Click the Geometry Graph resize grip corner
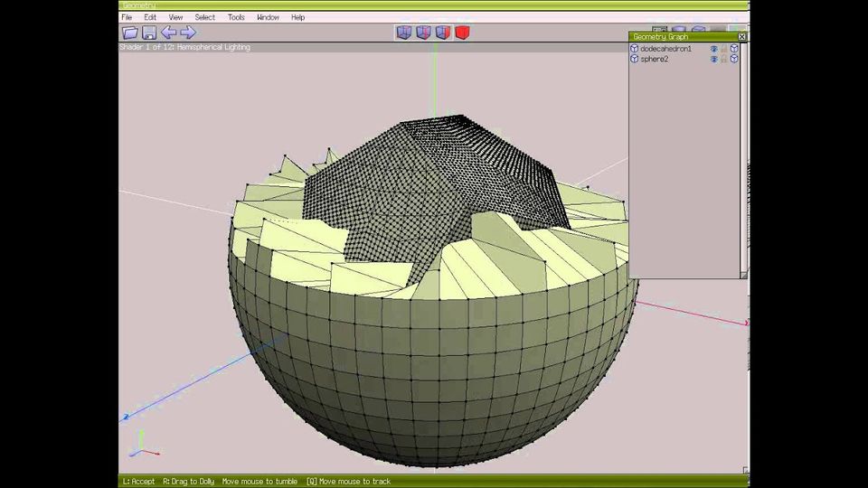The image size is (868, 488). pos(743,275)
